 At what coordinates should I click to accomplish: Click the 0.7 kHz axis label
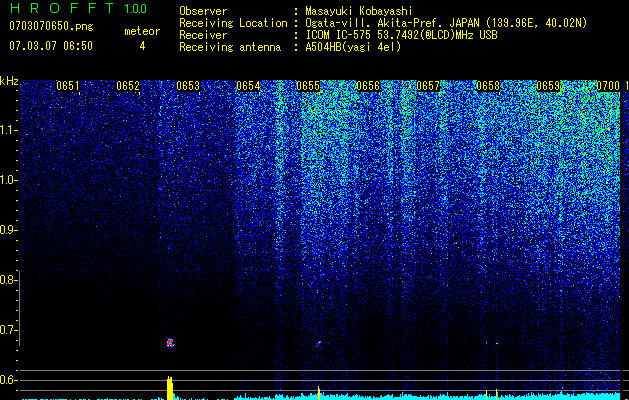tap(8, 330)
